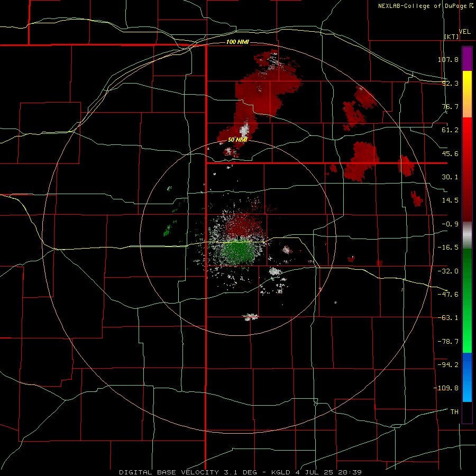Viewport: 476px width, 476px height.
Task: Click the -94.2 legend value
Action: (x=448, y=365)
